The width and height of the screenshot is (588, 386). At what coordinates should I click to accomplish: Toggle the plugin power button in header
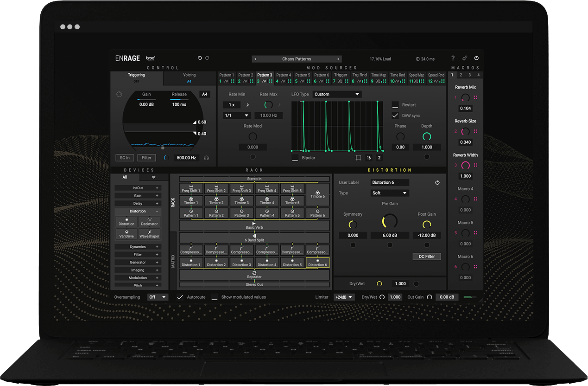click(476, 58)
